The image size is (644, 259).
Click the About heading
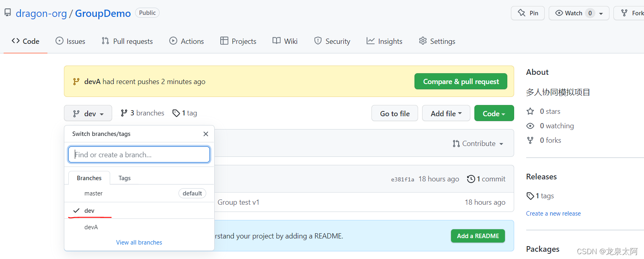(x=537, y=72)
